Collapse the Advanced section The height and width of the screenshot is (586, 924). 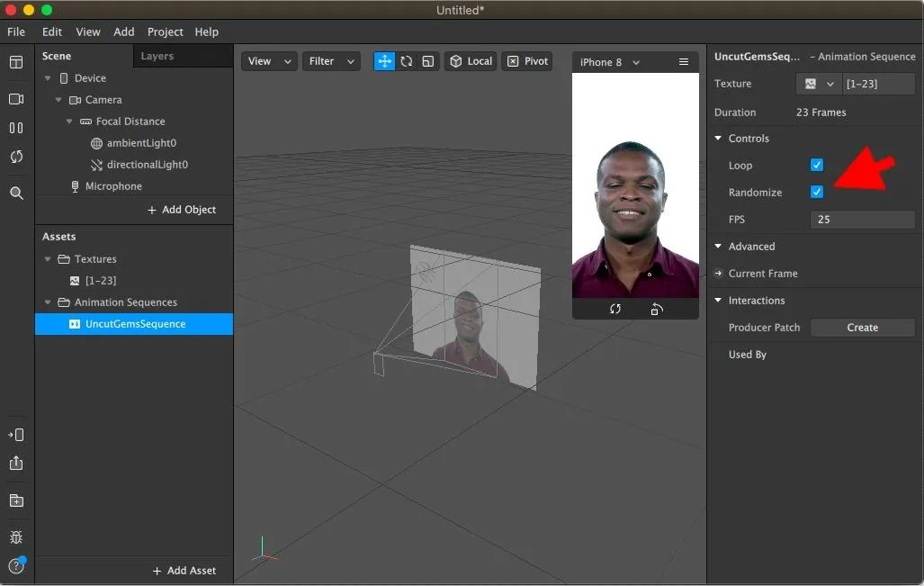tap(718, 246)
